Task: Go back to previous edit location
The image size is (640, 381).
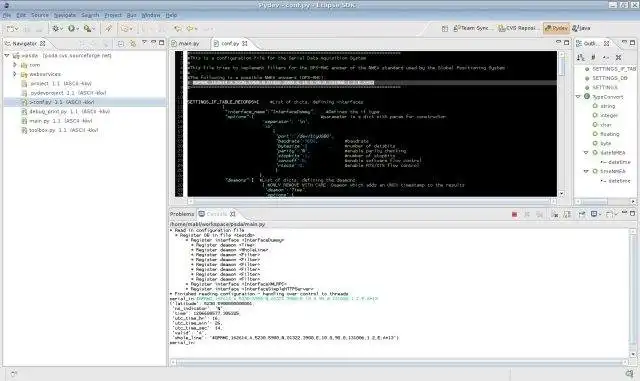Action: pyautogui.click(x=178, y=29)
